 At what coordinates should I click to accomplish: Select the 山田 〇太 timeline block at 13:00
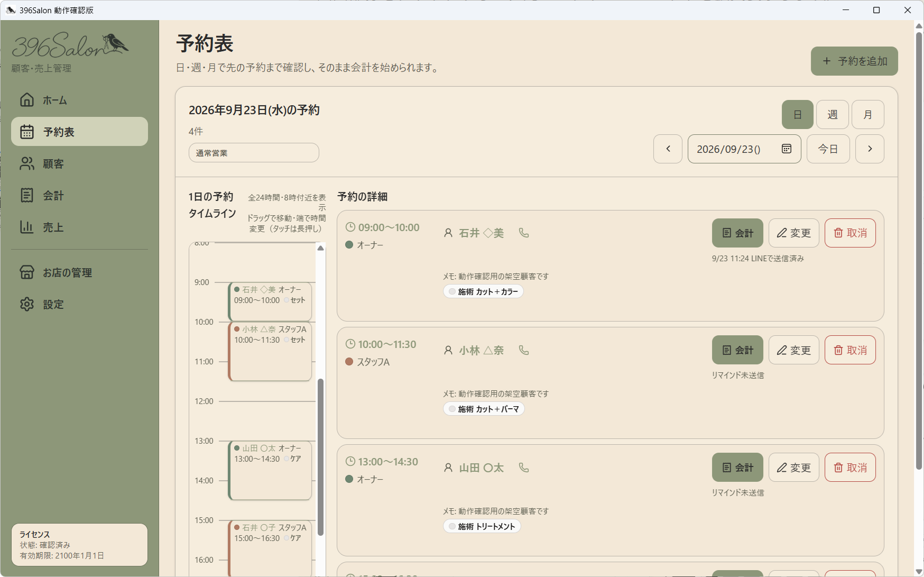pyautogui.click(x=270, y=470)
